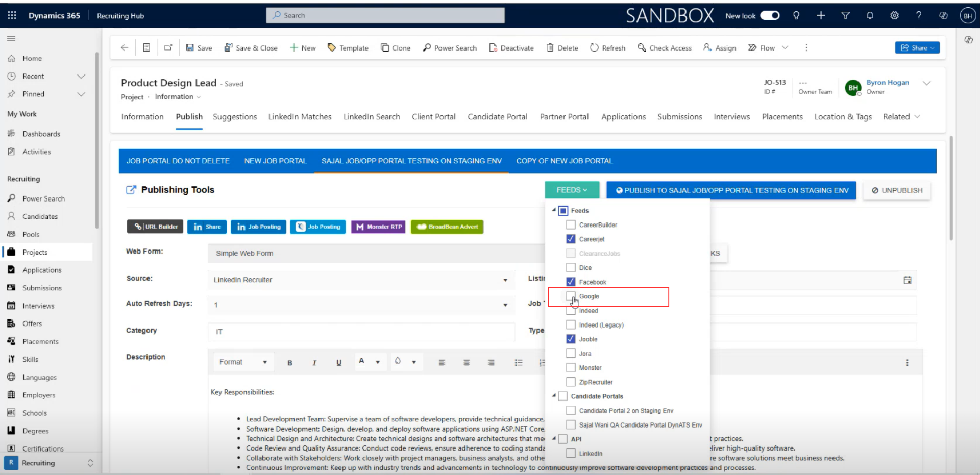Image resolution: width=980 pixels, height=475 pixels.
Task: Open the record form view icon
Action: [x=146, y=47]
